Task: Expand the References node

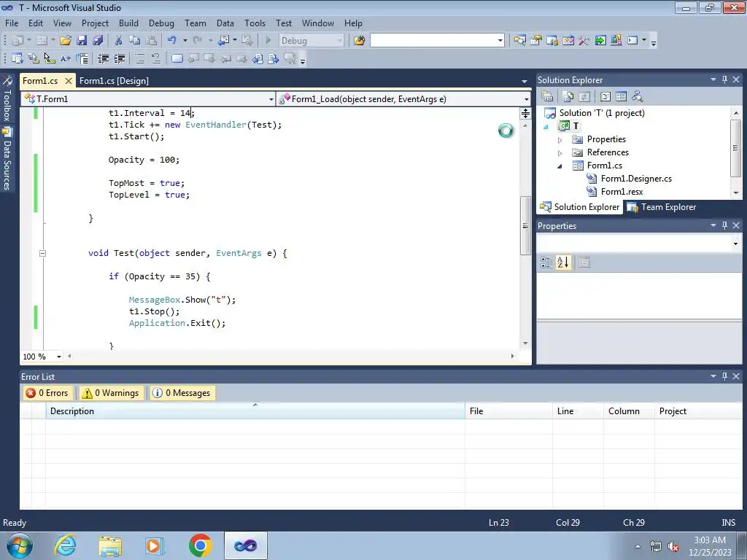Action: 560,153
